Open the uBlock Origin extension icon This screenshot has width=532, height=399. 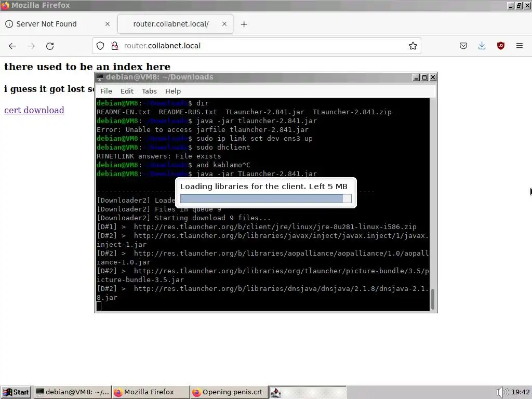click(501, 46)
